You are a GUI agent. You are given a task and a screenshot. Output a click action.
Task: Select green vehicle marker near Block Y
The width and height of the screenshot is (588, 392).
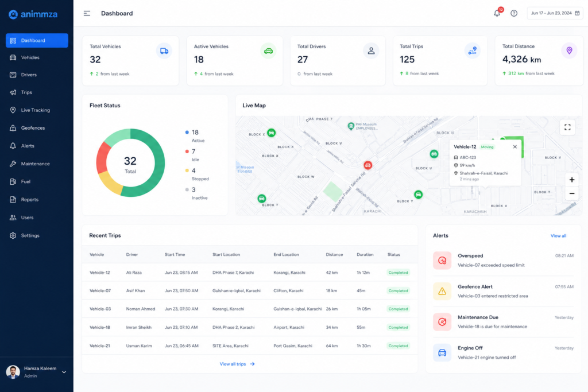pos(418,195)
